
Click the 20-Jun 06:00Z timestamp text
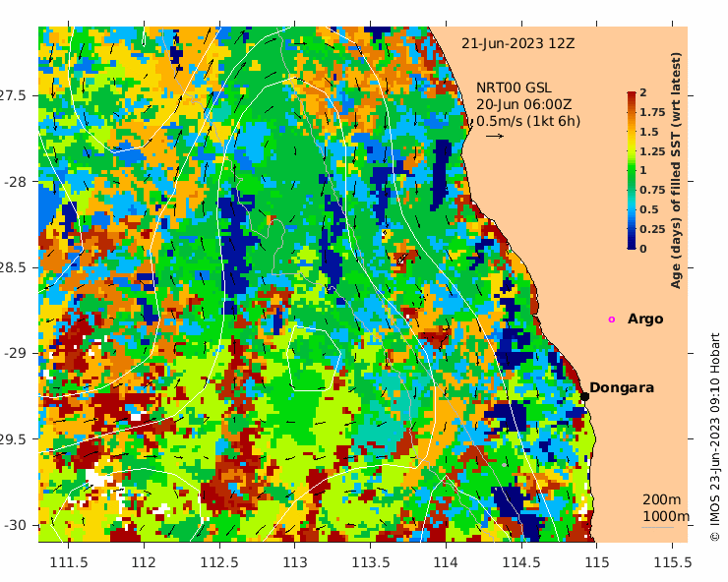click(x=523, y=104)
